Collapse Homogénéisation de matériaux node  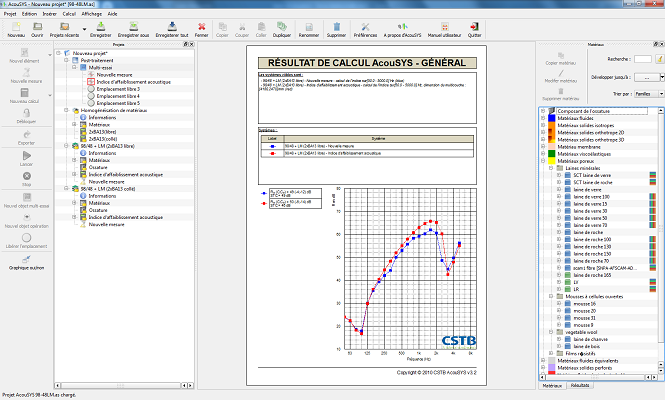pyautogui.click(x=67, y=110)
